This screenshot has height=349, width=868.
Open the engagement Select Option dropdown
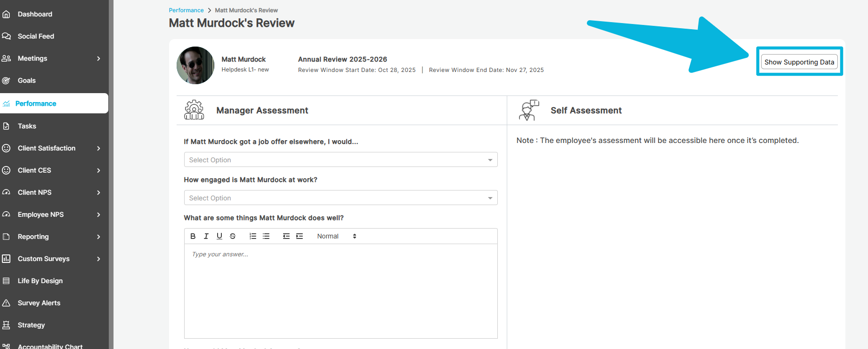(x=341, y=198)
